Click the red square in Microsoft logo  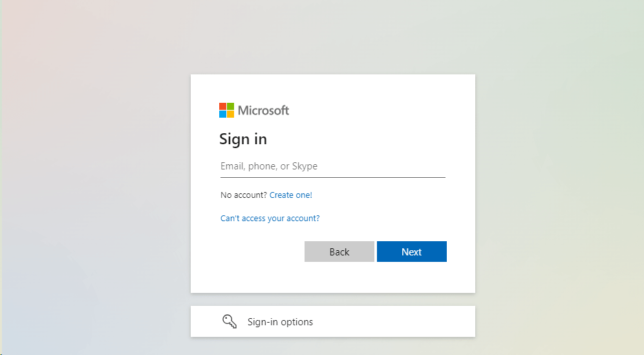coord(222,106)
